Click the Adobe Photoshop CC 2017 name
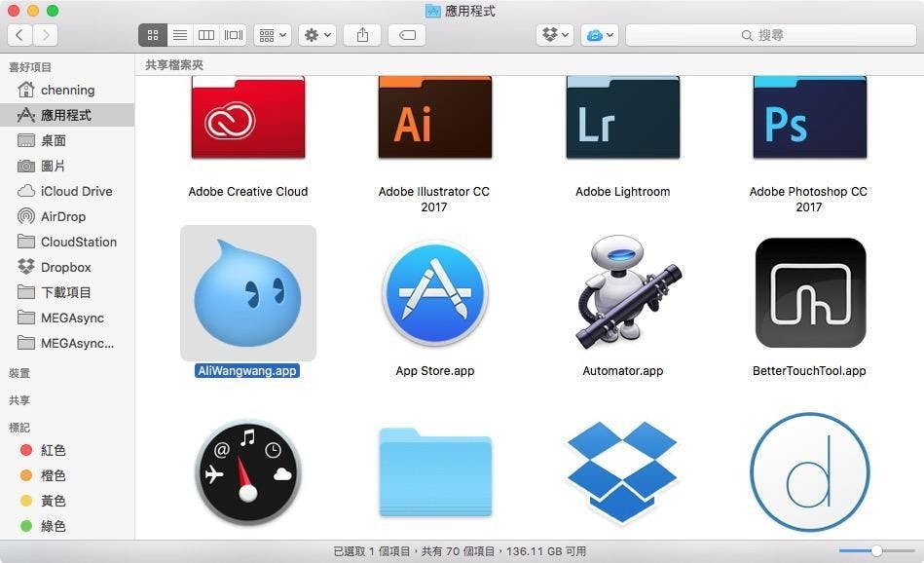Viewport: 924px width, 563px height. (x=808, y=200)
